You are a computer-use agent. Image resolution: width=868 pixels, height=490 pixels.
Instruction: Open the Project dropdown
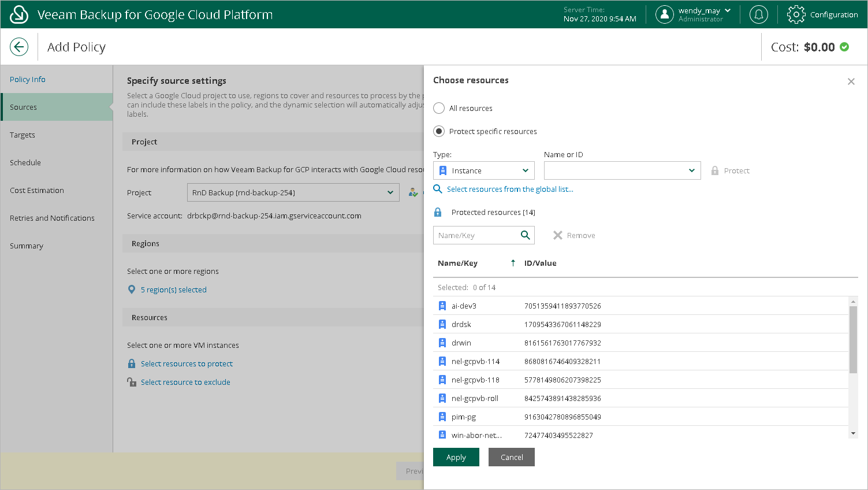click(293, 192)
